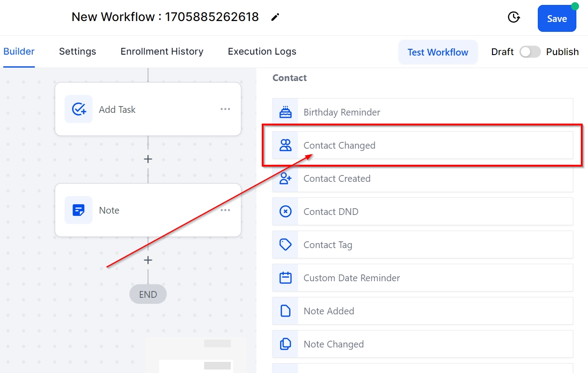Toggle the Draft/Publish switch
The height and width of the screenshot is (373, 588).
(x=530, y=52)
